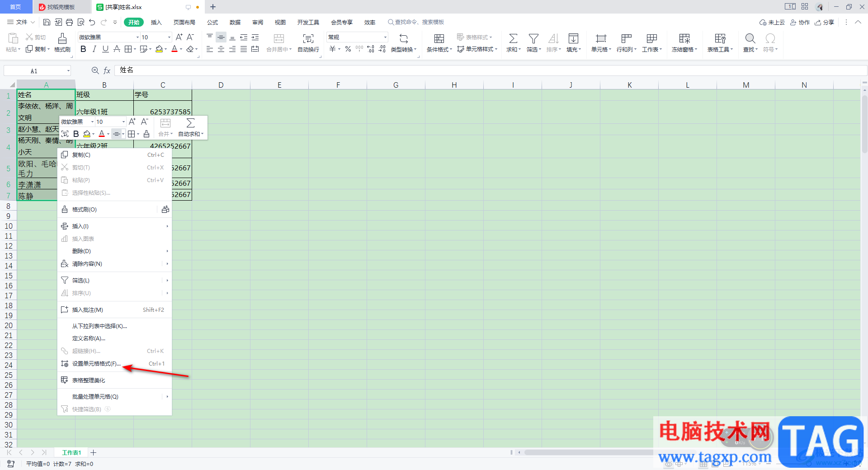Click the 未上云 cloud status button
This screenshot has width=868, height=470.
click(x=772, y=22)
